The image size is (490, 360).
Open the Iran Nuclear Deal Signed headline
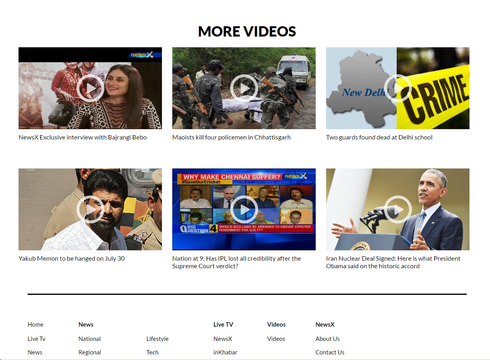coord(393,262)
